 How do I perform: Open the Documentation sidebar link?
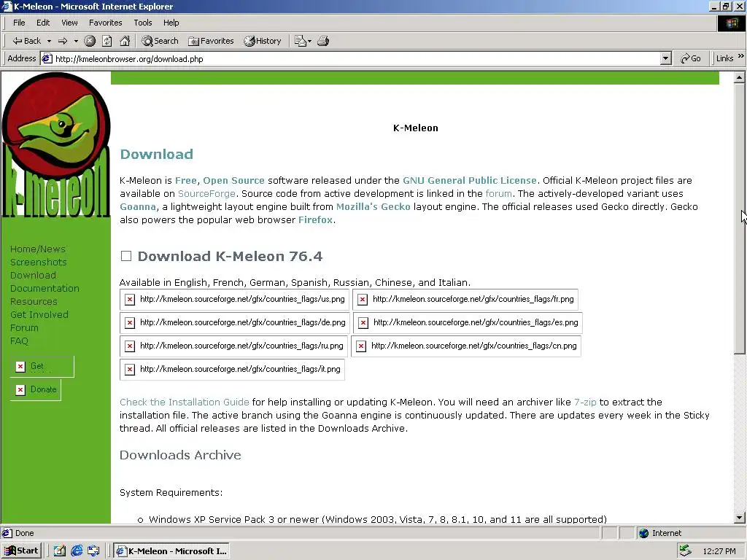(x=44, y=288)
